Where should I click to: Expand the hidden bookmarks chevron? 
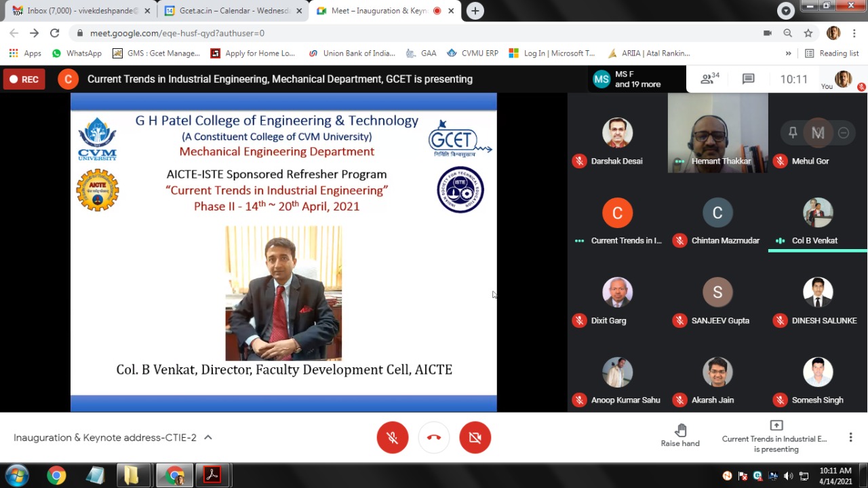pos(788,53)
